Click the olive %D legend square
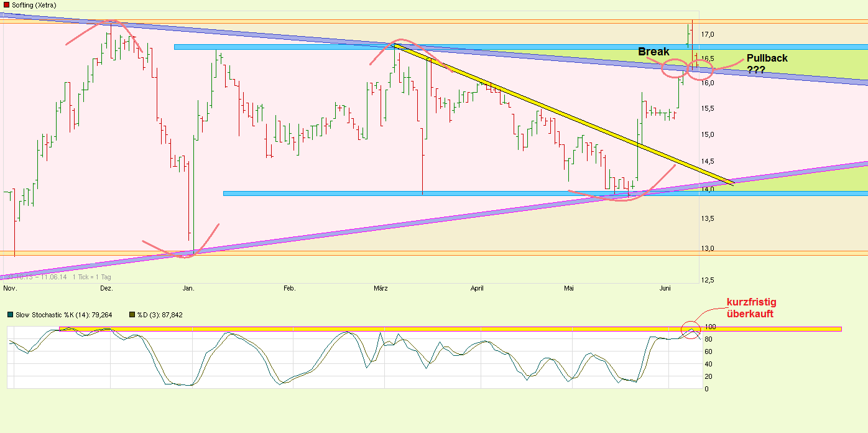868x433 pixels. [x=132, y=315]
